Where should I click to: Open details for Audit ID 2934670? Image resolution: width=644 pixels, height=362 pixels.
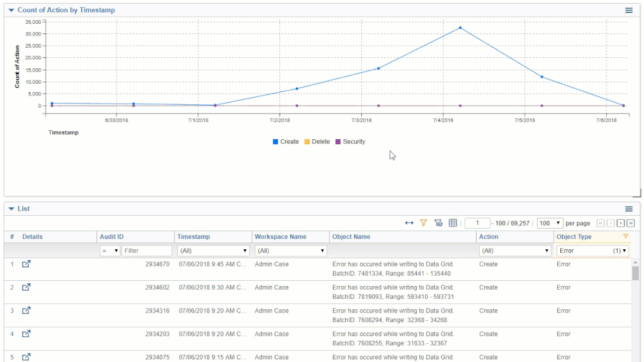[26, 264]
